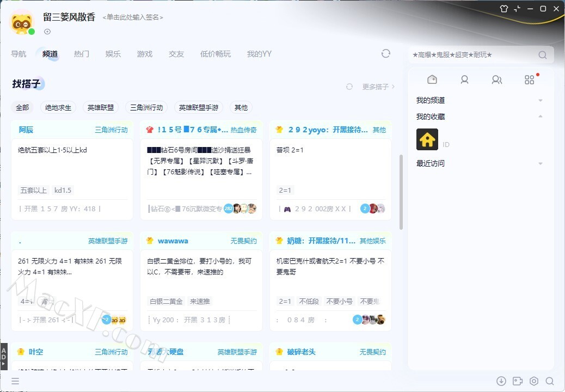Open the two-person groups icon in right panel

[x=497, y=79]
